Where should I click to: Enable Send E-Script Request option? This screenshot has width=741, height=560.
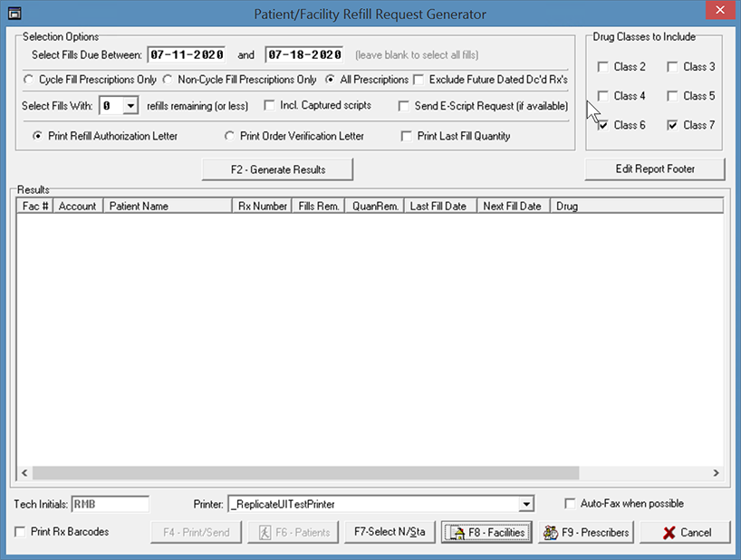[x=404, y=105]
